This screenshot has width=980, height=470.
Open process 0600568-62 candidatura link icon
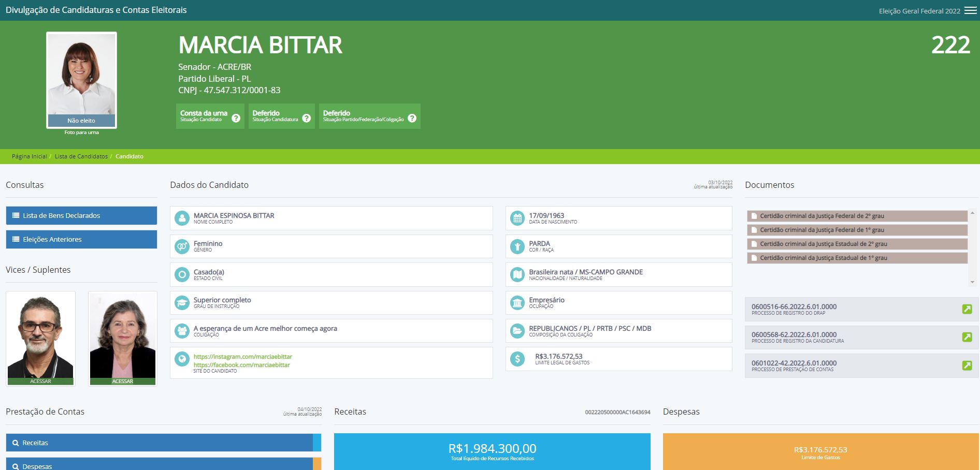pos(967,337)
